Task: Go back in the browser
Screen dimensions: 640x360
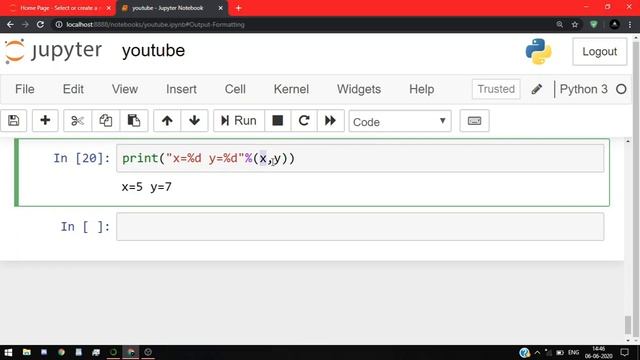Action: click(10, 24)
